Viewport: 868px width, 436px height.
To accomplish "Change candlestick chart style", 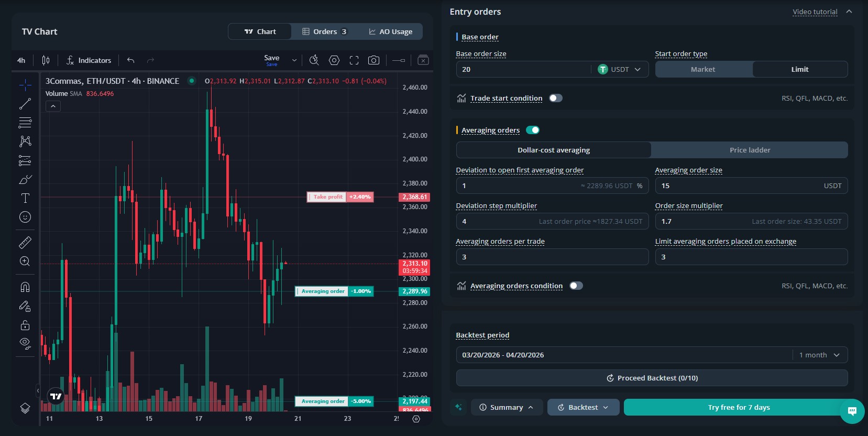I will (46, 60).
